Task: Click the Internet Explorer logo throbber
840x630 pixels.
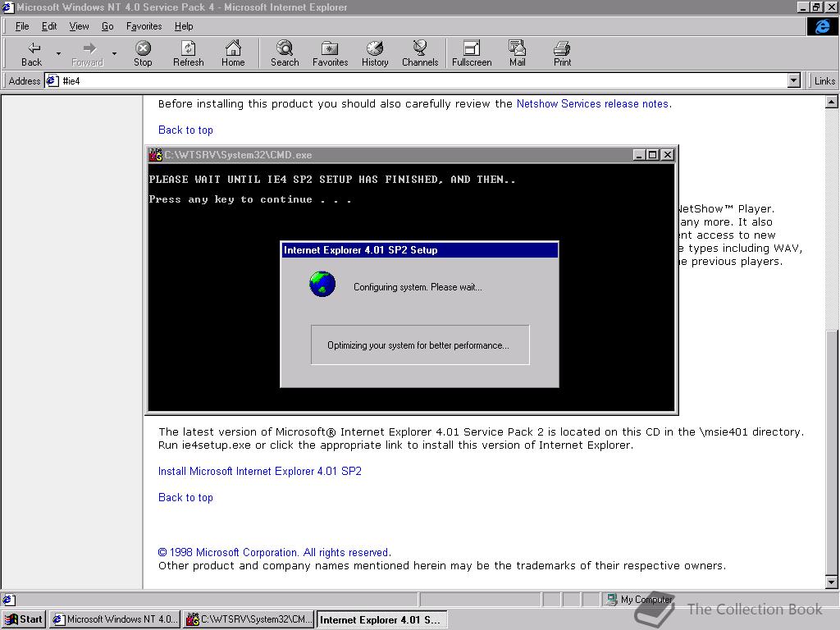Action: (822, 26)
